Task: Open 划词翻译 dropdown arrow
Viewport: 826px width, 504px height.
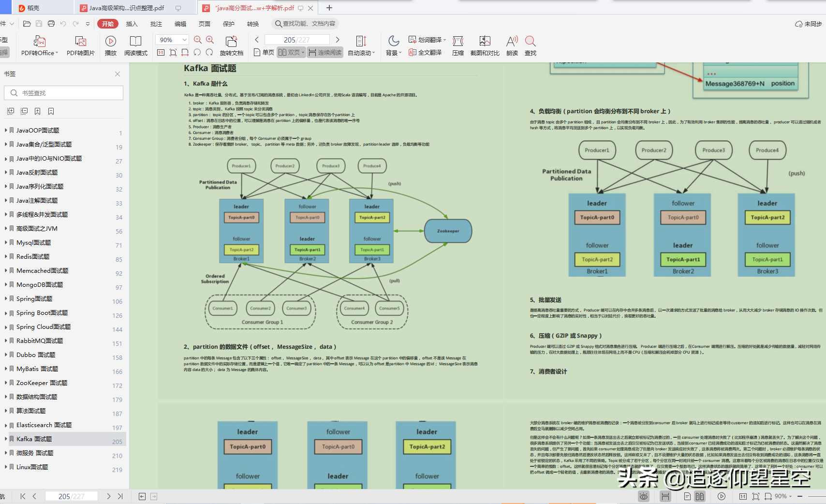Action: point(444,40)
